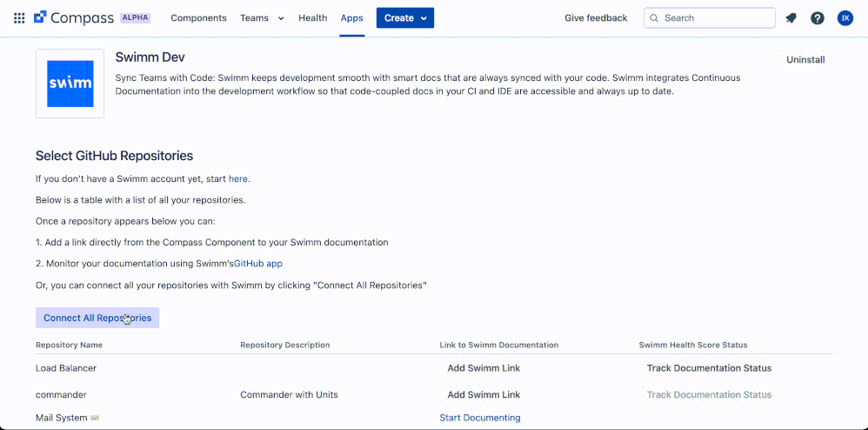Open the 'here' Swimm account link

(238, 179)
